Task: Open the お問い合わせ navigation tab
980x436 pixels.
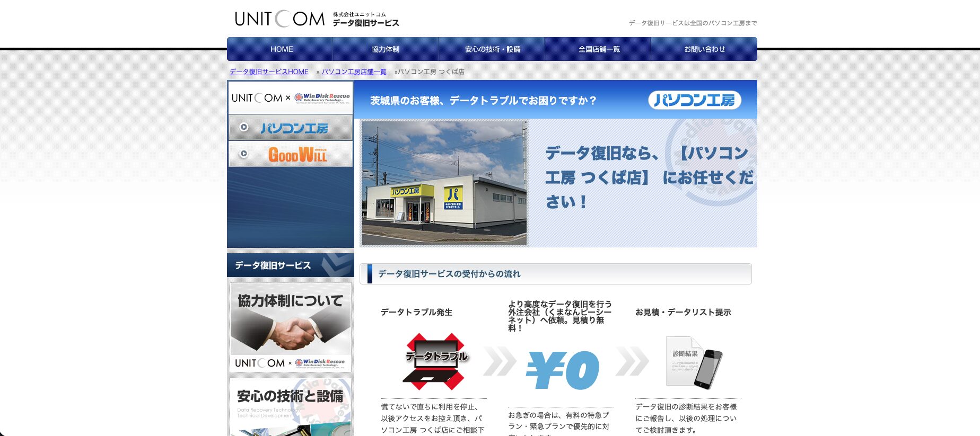Action: click(704, 49)
